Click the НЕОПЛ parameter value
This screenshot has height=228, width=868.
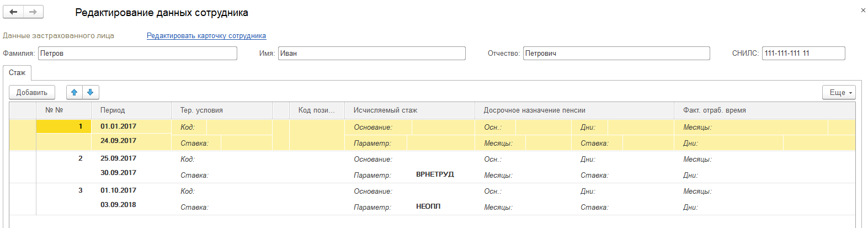point(428,206)
